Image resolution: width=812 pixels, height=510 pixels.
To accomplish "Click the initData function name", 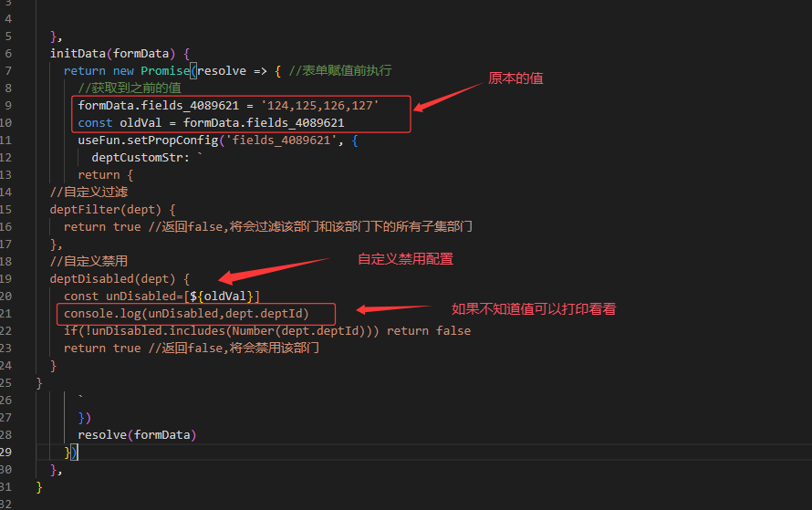I will click(80, 53).
